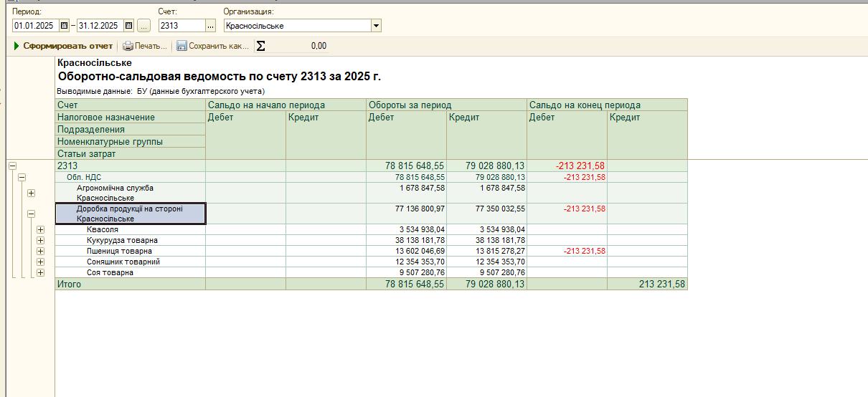Click Соя credit turnover 9 507 280,76
Screen dimensions: 868x397
click(x=486, y=272)
